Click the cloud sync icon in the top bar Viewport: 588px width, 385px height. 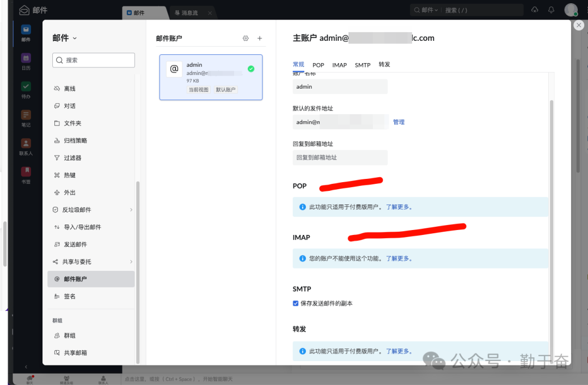click(x=534, y=9)
